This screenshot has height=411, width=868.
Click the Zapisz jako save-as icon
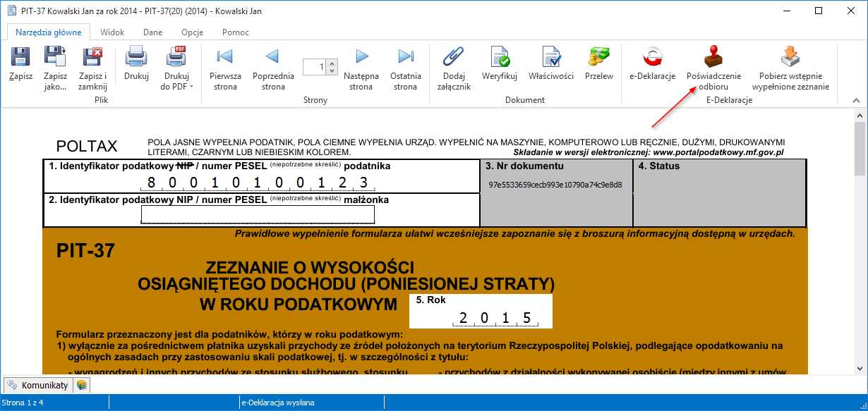click(x=55, y=56)
